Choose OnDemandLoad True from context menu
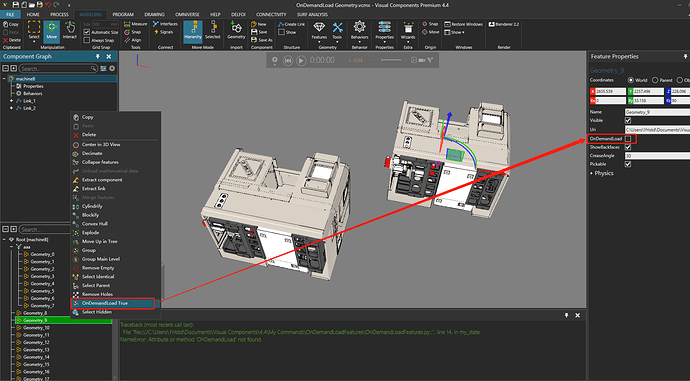This screenshot has width=690, height=381. 113,303
